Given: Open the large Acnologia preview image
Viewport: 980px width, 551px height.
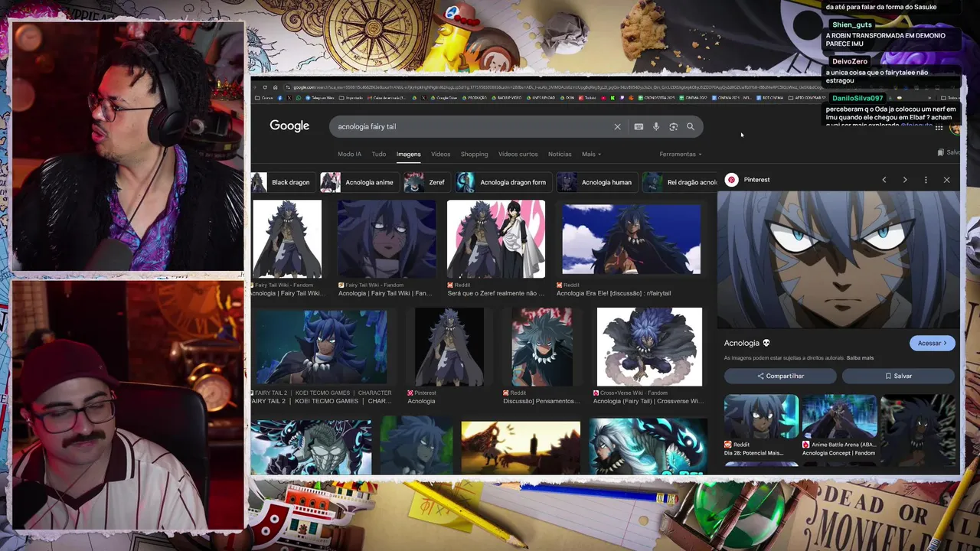Looking at the screenshot, I should pyautogui.click(x=838, y=259).
